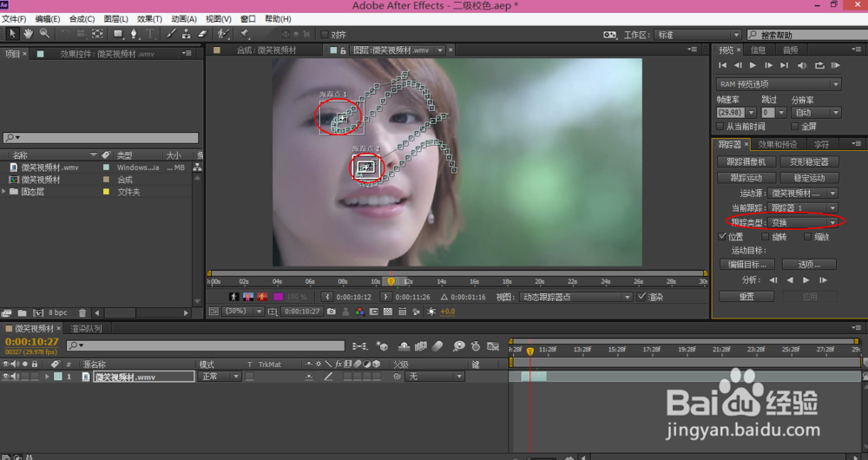
Task: Select the Pen tool
Action: point(134,34)
